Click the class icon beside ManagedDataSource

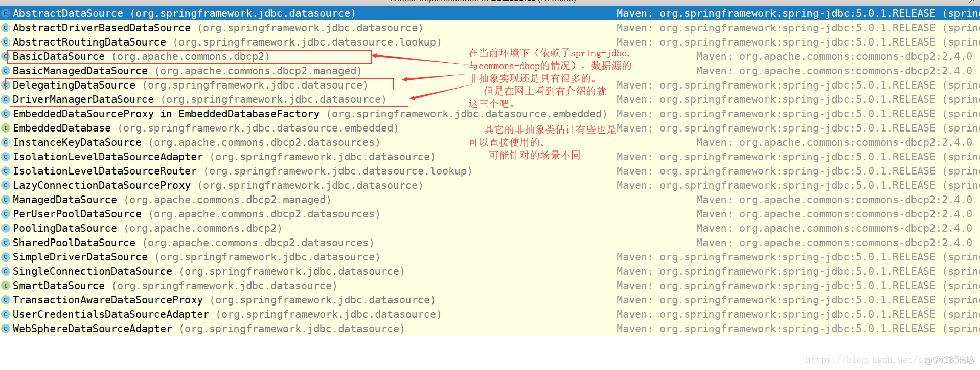coord(5,200)
